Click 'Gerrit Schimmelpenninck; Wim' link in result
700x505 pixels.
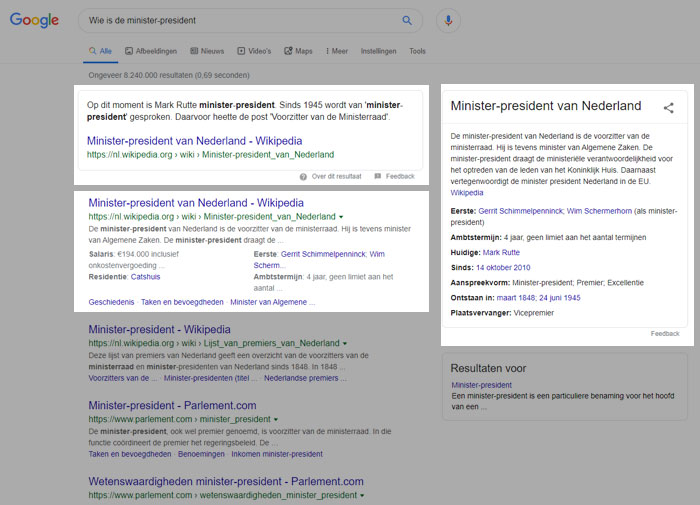tap(333, 254)
